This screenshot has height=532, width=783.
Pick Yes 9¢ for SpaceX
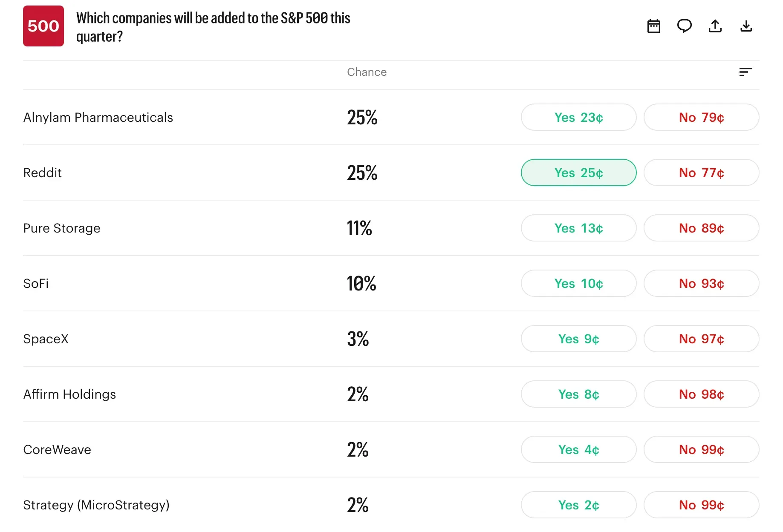(x=578, y=339)
